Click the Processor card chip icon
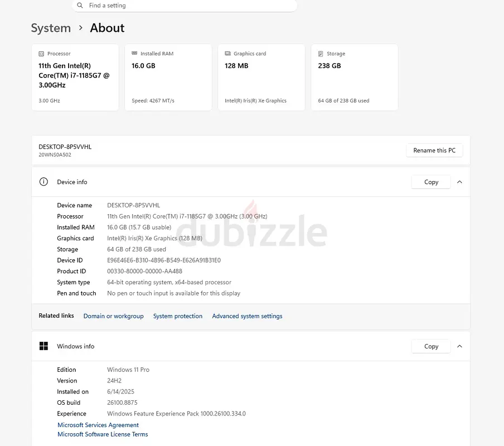Image resolution: width=504 pixels, height=446 pixels. [x=41, y=54]
